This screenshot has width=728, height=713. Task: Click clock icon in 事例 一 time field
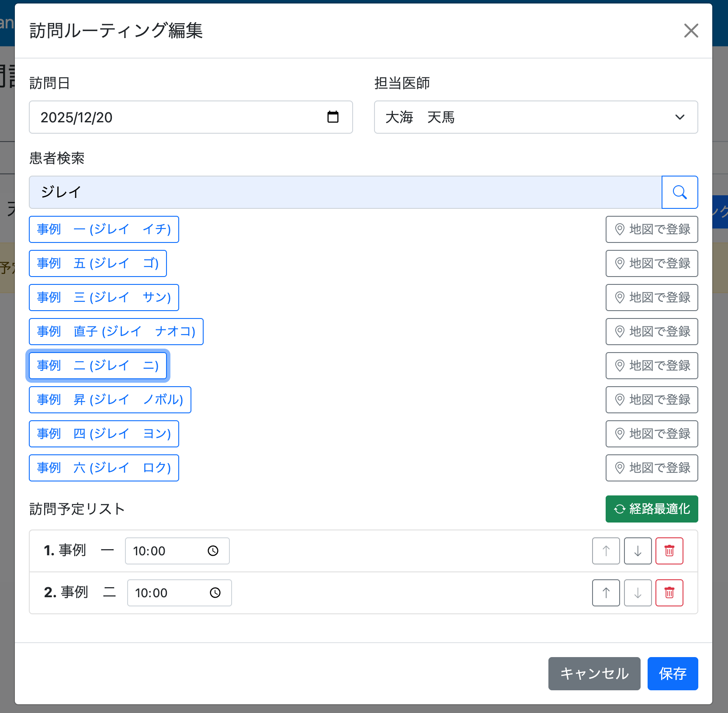pyautogui.click(x=213, y=551)
